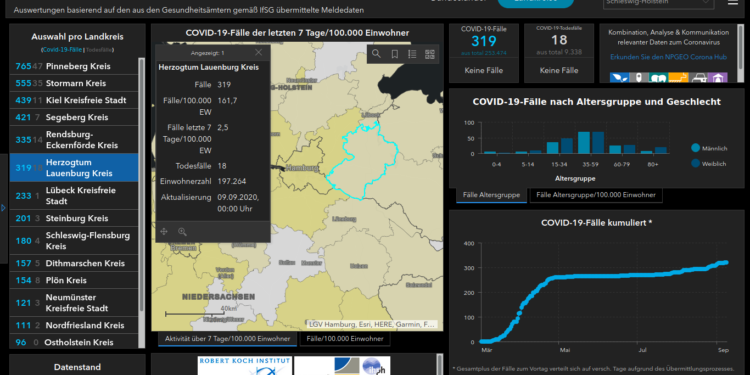
Task: Click the gray thermometer hub icon
Action: [x=638, y=77]
